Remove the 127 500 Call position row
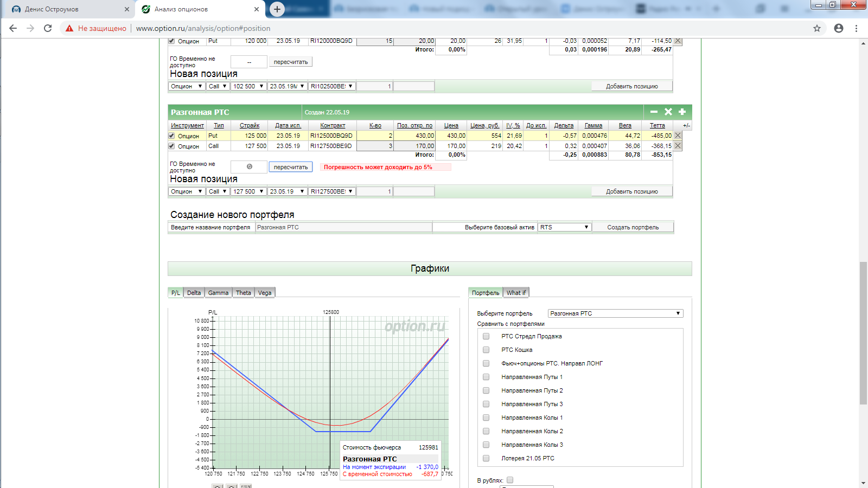The width and height of the screenshot is (868, 488). [x=678, y=146]
